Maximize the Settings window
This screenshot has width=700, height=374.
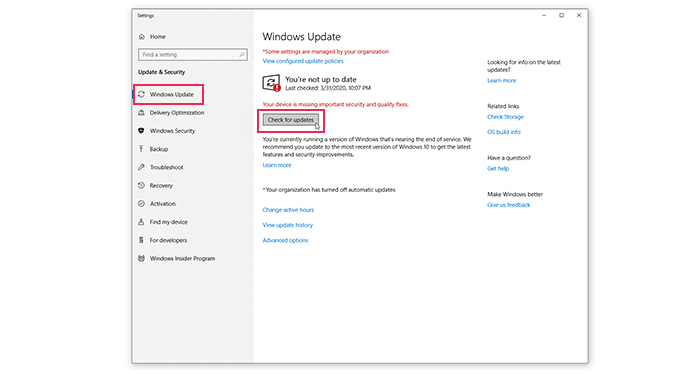pyautogui.click(x=561, y=15)
